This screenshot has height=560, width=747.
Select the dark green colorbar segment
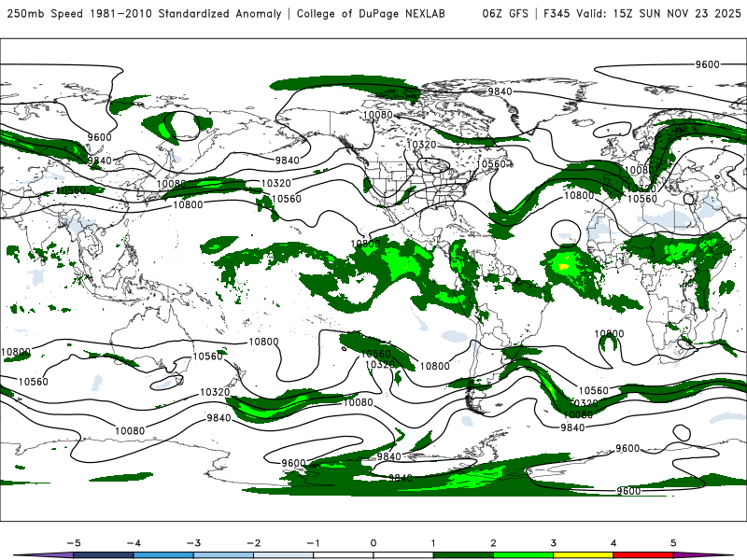coord(463,555)
